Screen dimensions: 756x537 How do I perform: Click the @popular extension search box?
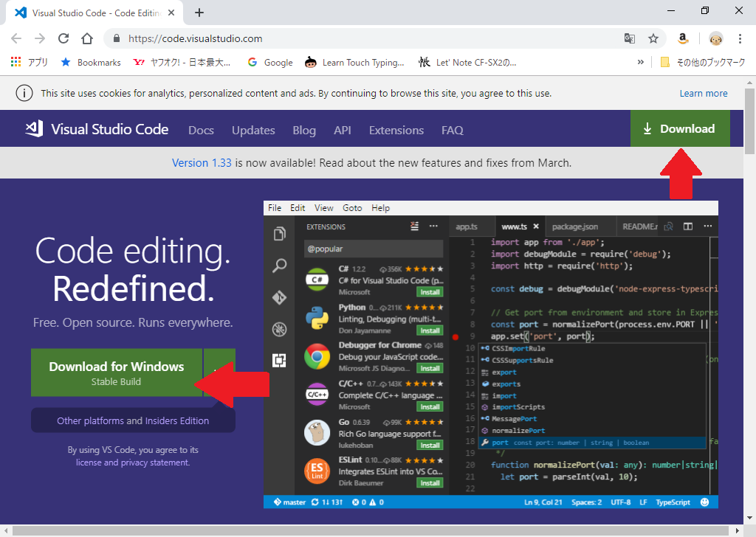374,249
